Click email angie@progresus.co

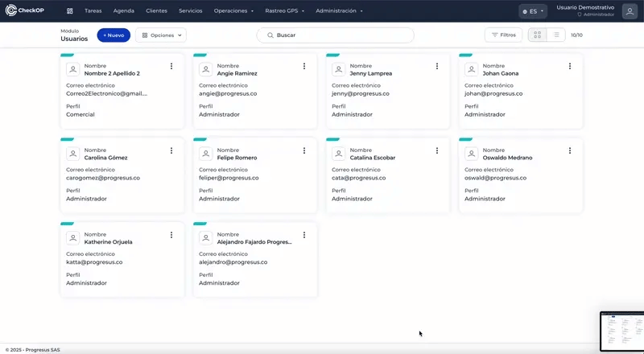(x=228, y=93)
